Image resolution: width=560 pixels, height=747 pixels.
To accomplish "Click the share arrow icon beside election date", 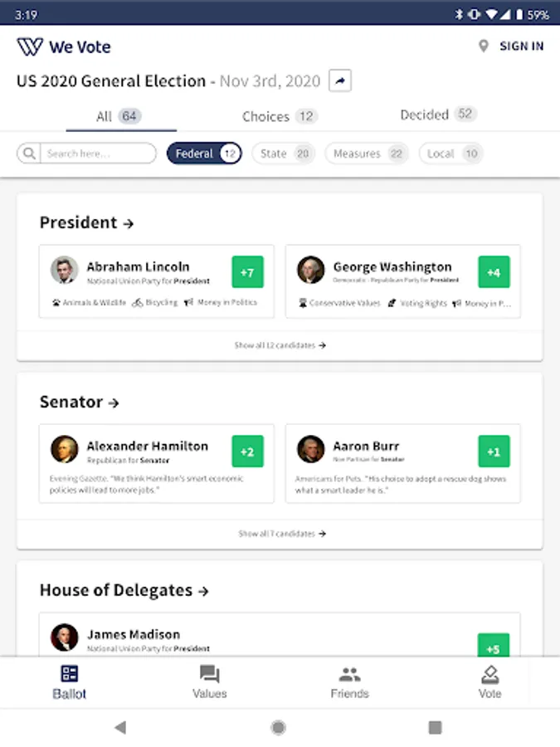I will [x=340, y=81].
